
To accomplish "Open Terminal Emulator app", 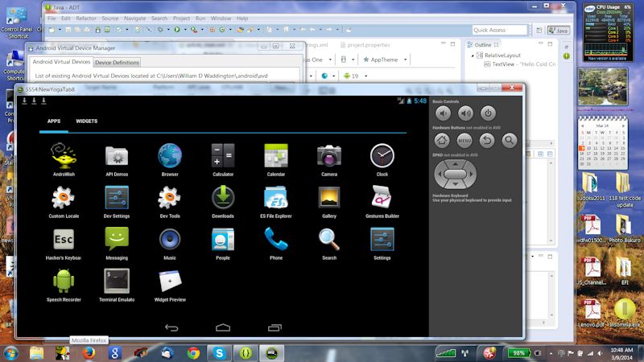I will [117, 285].
